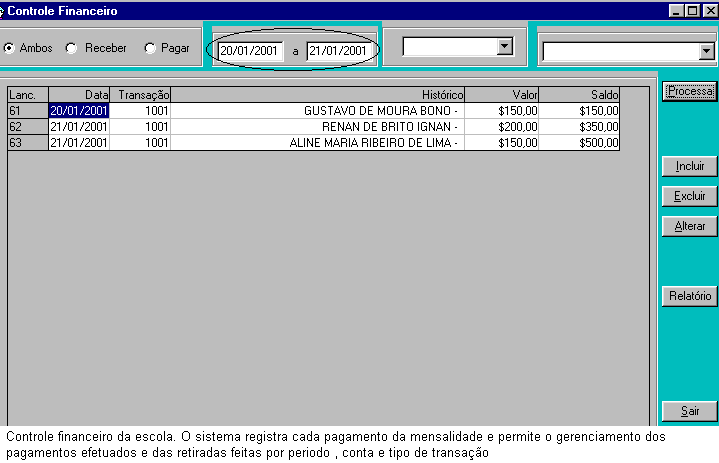Click the start date field 20/01/2001
The width and height of the screenshot is (719, 463).
click(x=250, y=50)
